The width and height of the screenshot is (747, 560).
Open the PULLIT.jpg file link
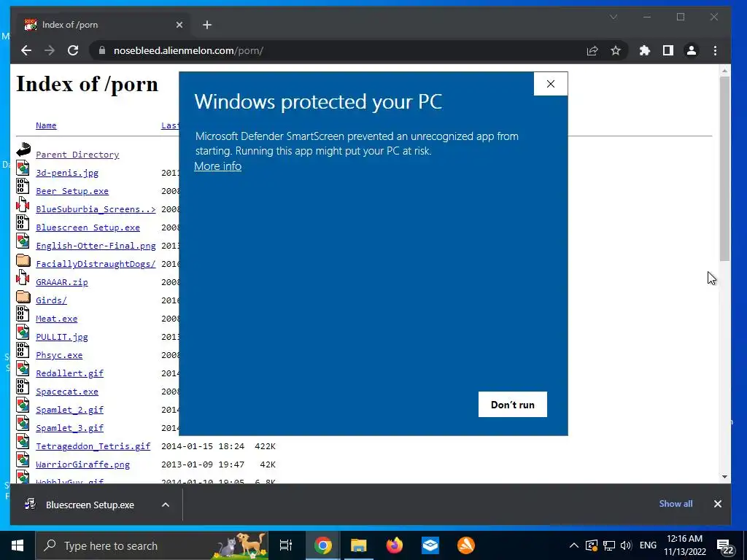tap(62, 337)
